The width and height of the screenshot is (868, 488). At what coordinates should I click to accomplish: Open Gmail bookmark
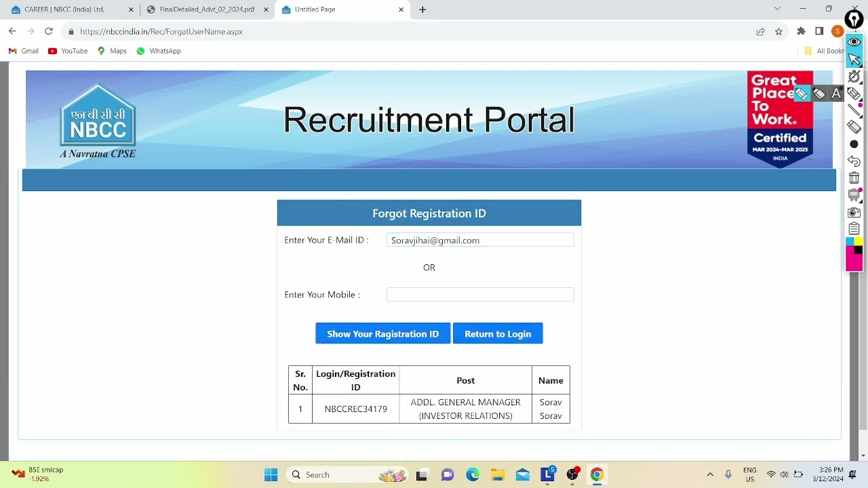click(23, 51)
